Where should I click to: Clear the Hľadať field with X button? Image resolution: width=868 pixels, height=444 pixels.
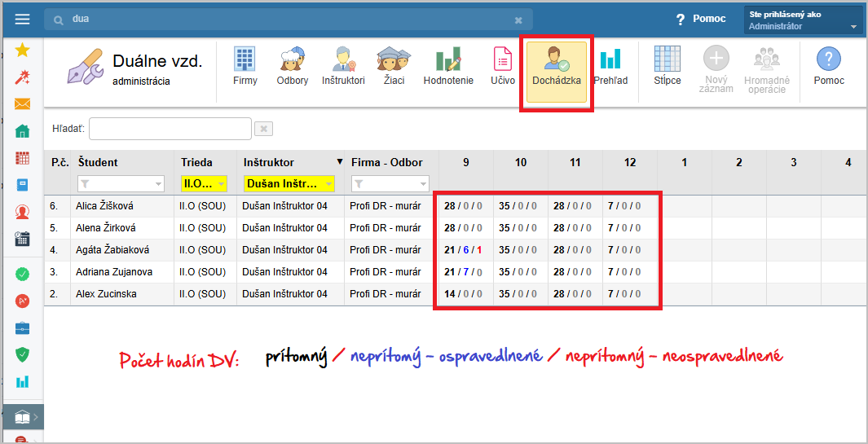(263, 129)
